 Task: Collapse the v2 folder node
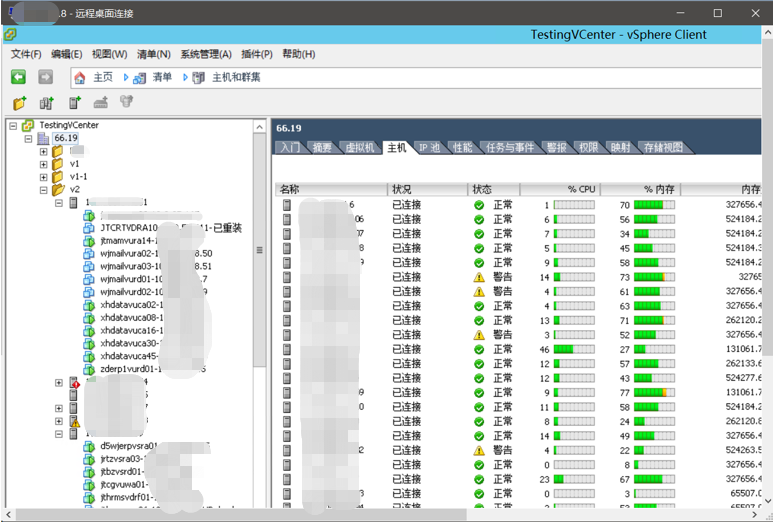coord(44,189)
